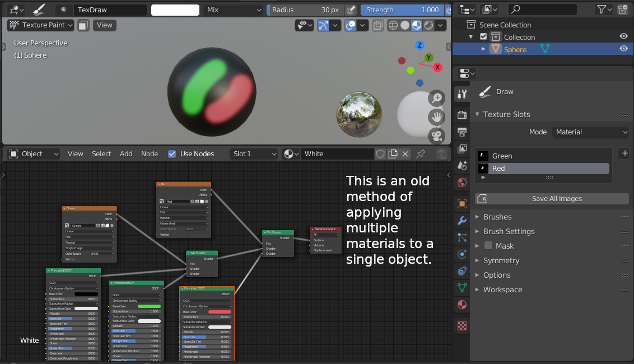Click the new material duplicate icon
This screenshot has width=634, height=364.
click(x=393, y=153)
